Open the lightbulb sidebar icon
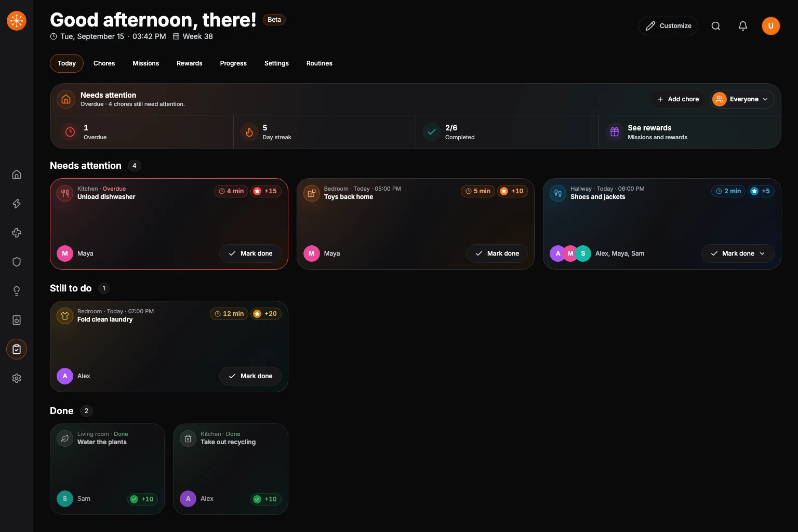This screenshot has height=532, width=798. click(x=17, y=291)
